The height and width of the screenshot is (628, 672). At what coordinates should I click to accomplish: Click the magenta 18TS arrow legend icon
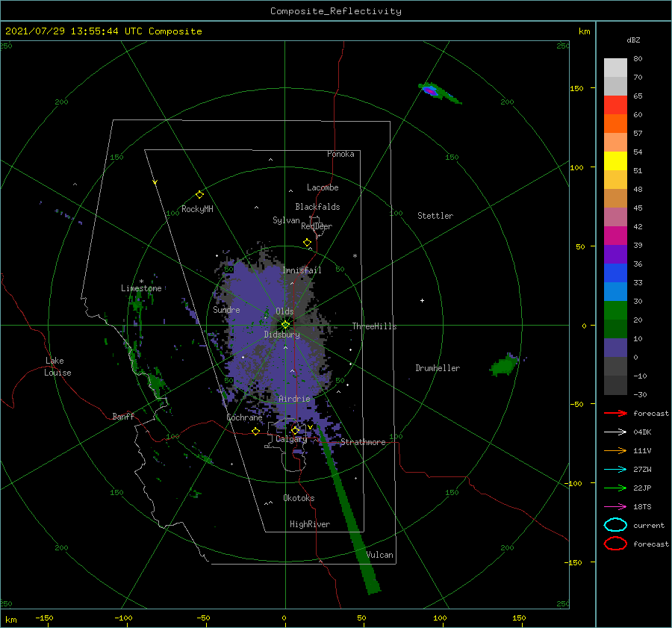tap(615, 507)
